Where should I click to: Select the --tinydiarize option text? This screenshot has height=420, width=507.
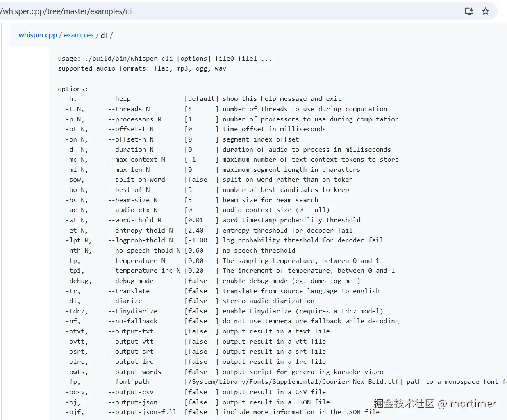pos(133,311)
